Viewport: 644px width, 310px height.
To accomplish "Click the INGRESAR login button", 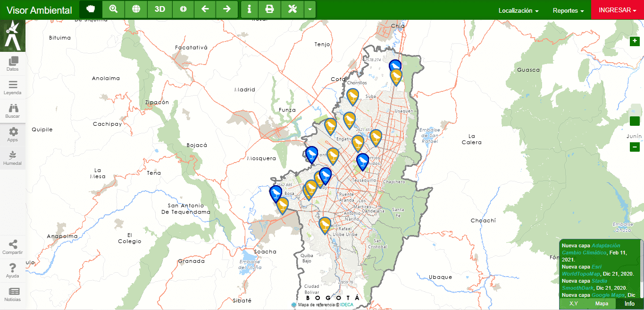I will pos(617,10).
